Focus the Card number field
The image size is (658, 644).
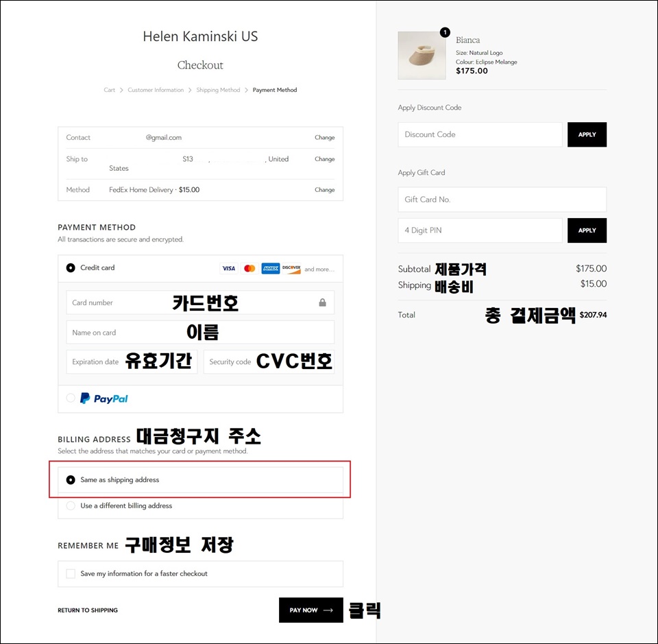coord(200,302)
